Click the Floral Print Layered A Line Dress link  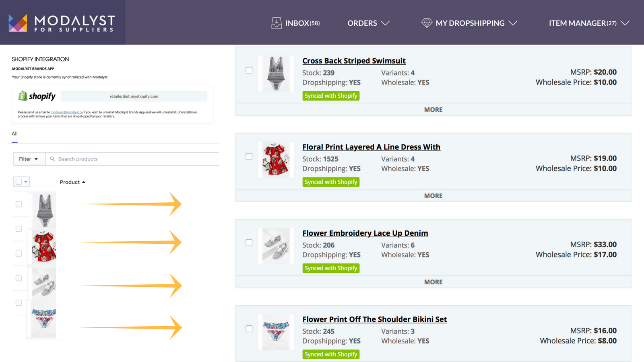[371, 147]
